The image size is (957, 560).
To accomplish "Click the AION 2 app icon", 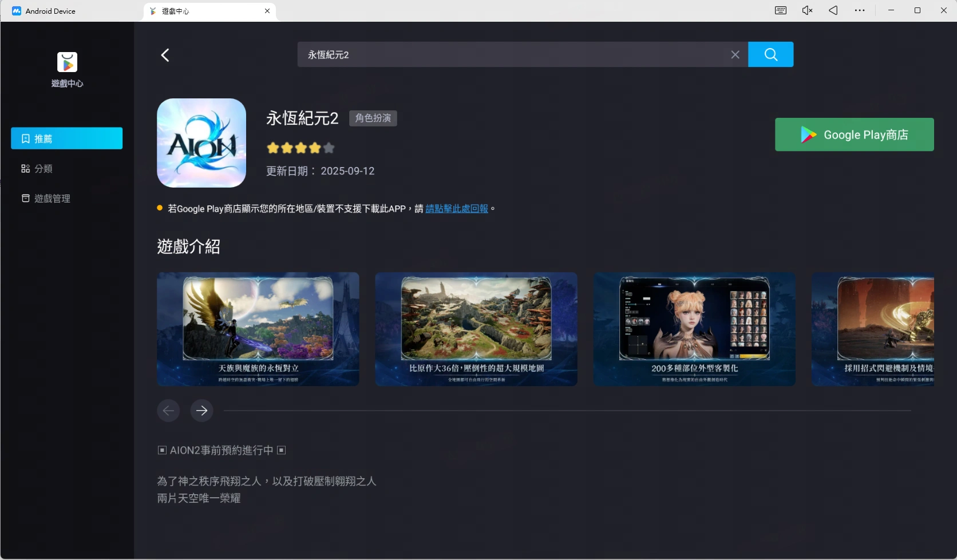I will tap(201, 143).
